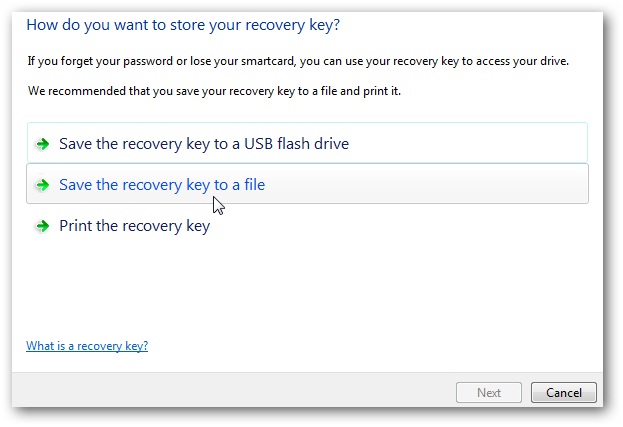623x427 pixels.
Task: Click the words "to a file" in second option
Action: pos(234,185)
